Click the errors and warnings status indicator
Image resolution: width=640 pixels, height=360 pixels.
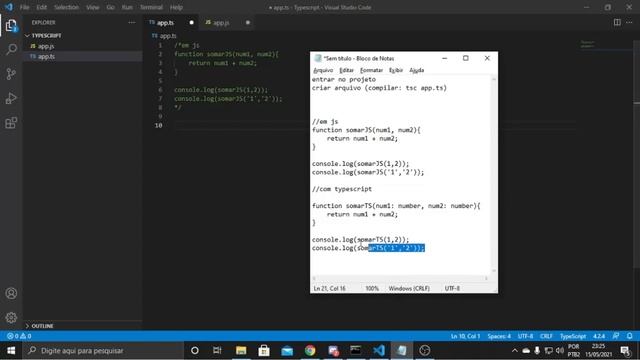tap(19, 336)
